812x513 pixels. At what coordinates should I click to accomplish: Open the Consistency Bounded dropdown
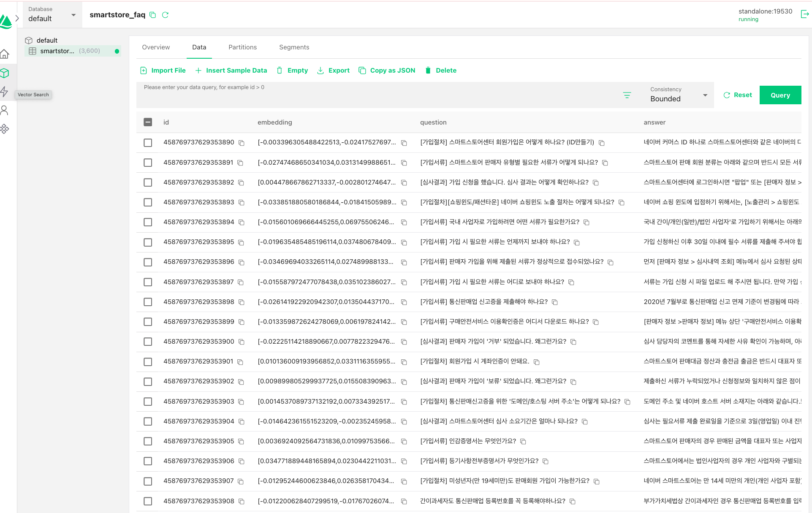coord(679,95)
